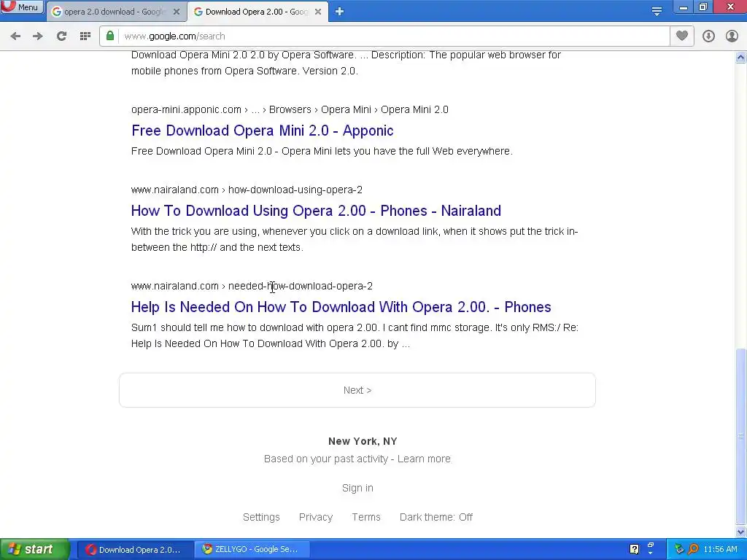Open the Terms footer link
The image size is (747, 560).
pyautogui.click(x=366, y=517)
